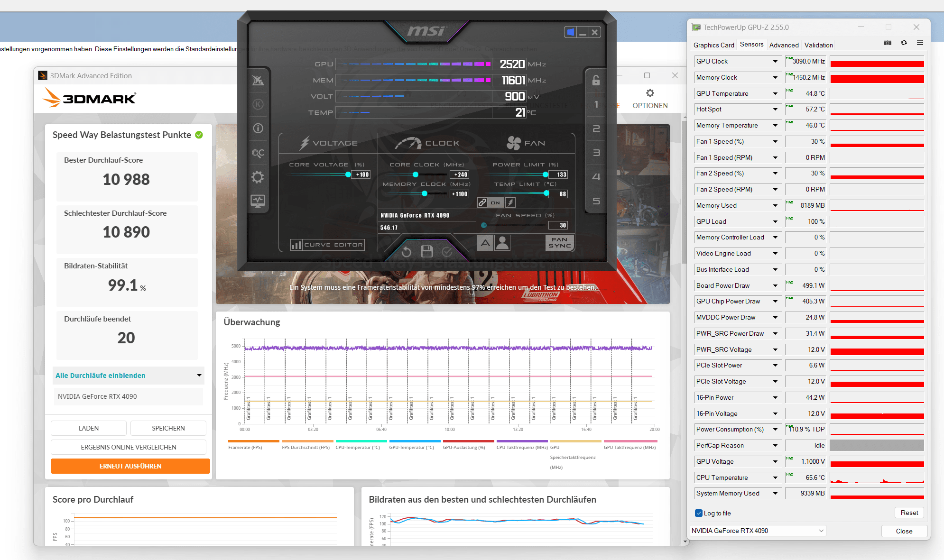The image size is (944, 560).
Task: Expand Hot Spot sensor dropdown
Action: pos(775,109)
